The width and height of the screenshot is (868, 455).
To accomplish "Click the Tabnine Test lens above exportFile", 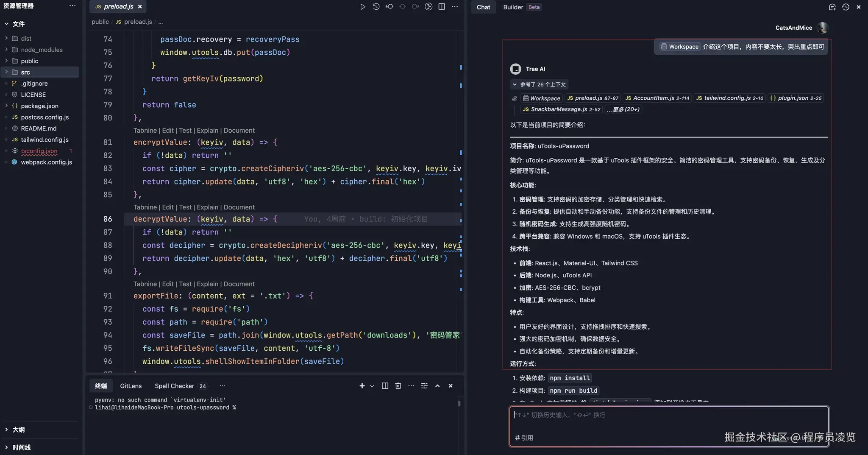I will [185, 284].
